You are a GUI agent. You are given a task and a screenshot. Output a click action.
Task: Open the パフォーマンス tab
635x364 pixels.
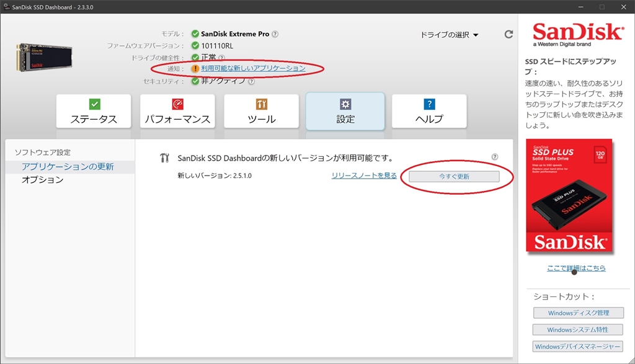[x=177, y=112]
